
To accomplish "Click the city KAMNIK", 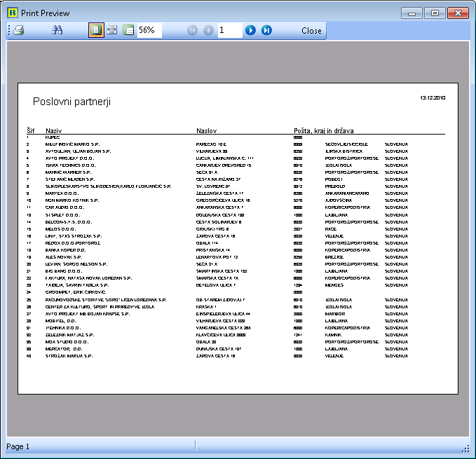I will [333, 335].
